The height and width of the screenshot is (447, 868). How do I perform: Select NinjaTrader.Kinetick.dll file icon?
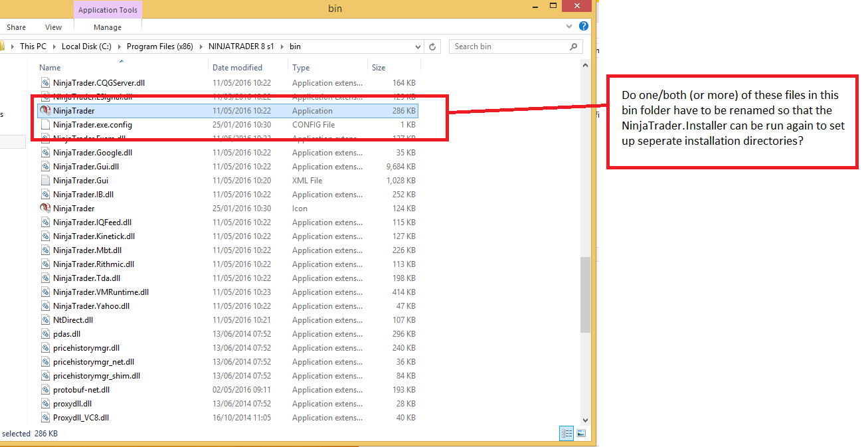coord(45,236)
